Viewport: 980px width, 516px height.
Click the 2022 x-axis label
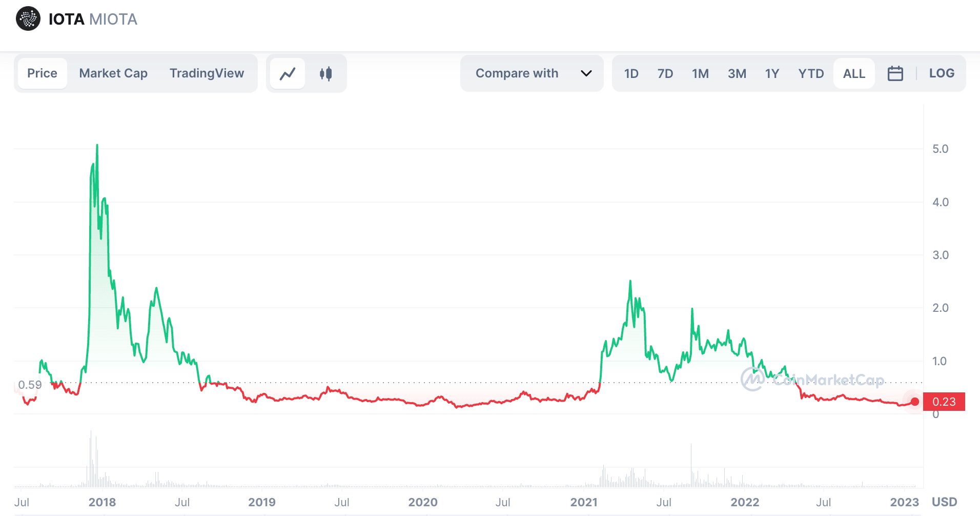pyautogui.click(x=745, y=502)
